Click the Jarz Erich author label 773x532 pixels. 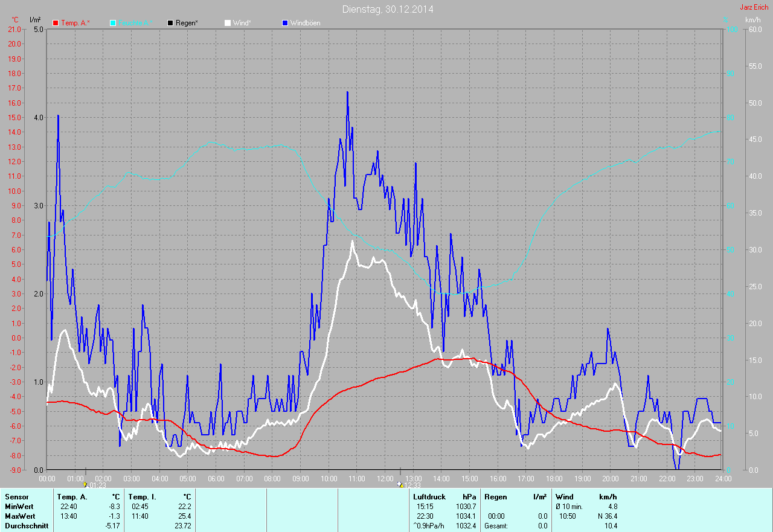754,7
